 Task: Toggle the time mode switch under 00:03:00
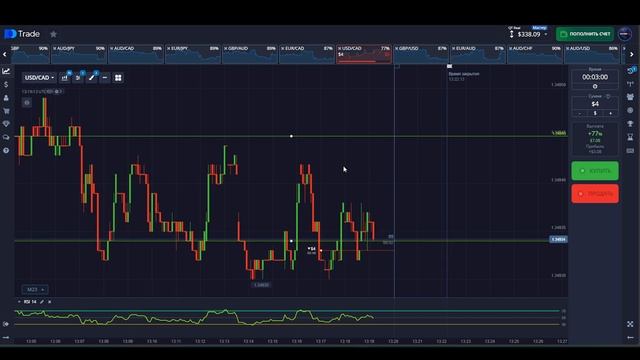pyautogui.click(x=595, y=87)
